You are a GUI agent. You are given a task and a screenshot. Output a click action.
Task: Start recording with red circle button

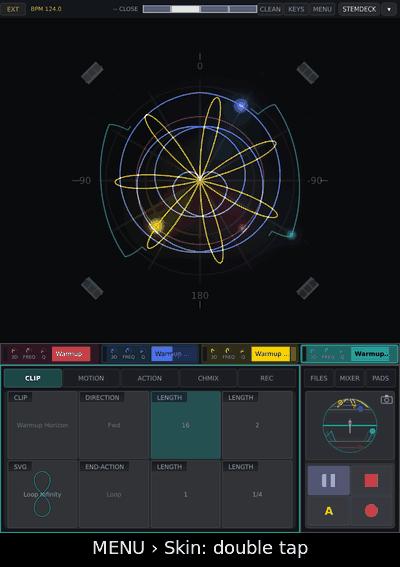coord(371,511)
